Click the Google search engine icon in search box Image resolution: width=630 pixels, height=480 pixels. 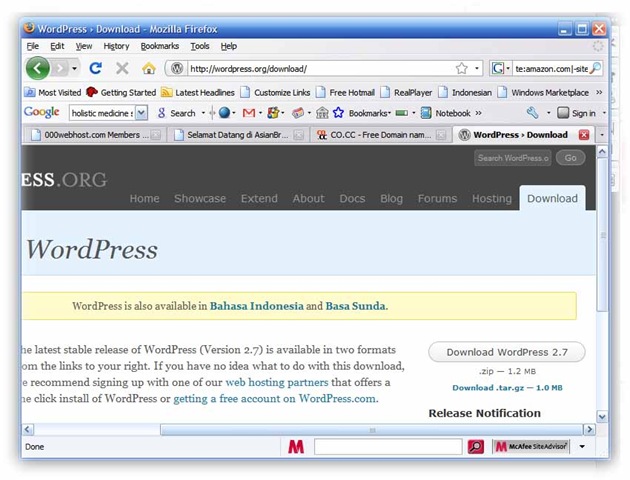[x=497, y=69]
